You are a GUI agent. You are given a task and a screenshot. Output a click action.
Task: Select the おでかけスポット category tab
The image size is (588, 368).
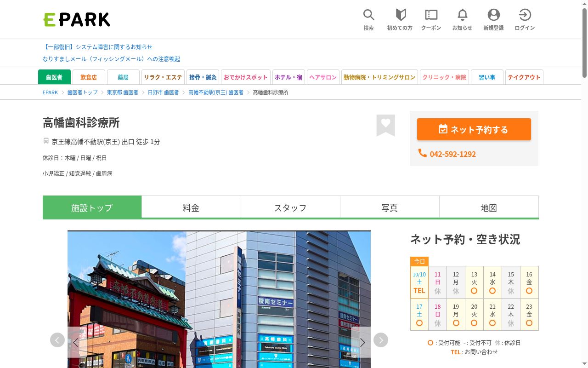(246, 77)
